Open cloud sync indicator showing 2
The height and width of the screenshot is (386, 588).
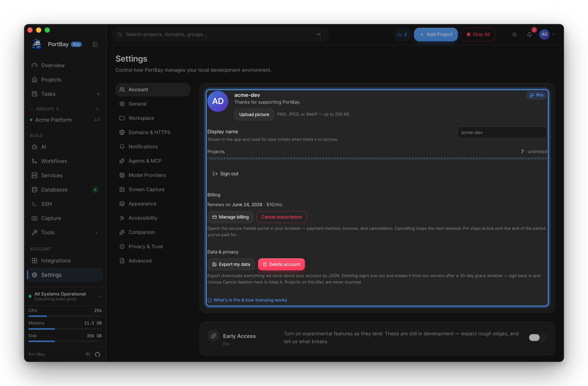pyautogui.click(x=402, y=34)
